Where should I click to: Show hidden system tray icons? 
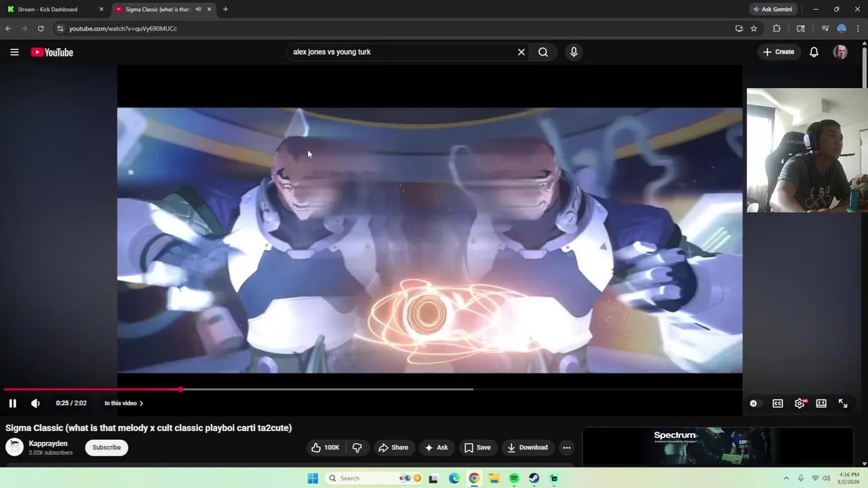coord(786,479)
